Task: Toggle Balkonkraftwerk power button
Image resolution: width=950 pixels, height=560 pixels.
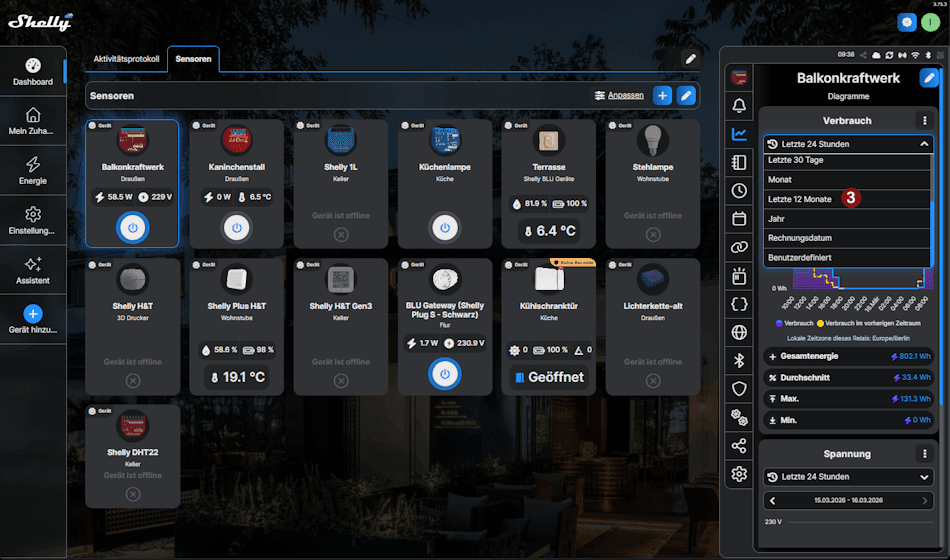Action: [x=133, y=228]
